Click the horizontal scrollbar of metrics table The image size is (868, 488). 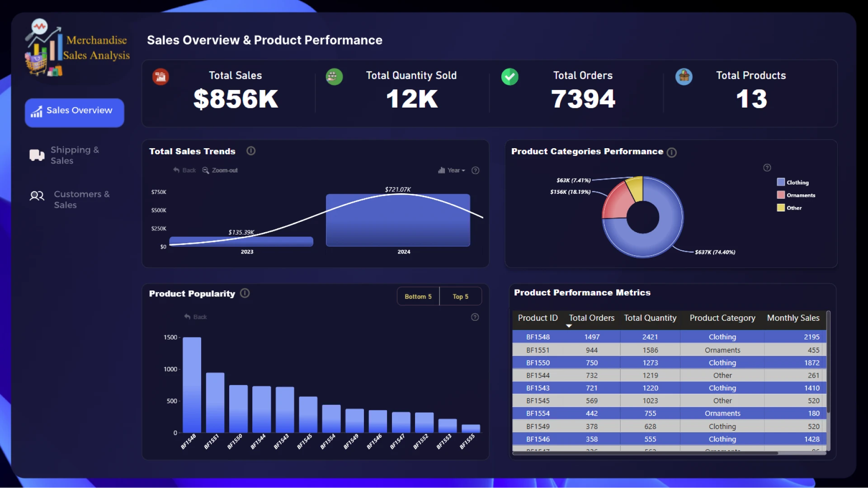[x=645, y=453]
